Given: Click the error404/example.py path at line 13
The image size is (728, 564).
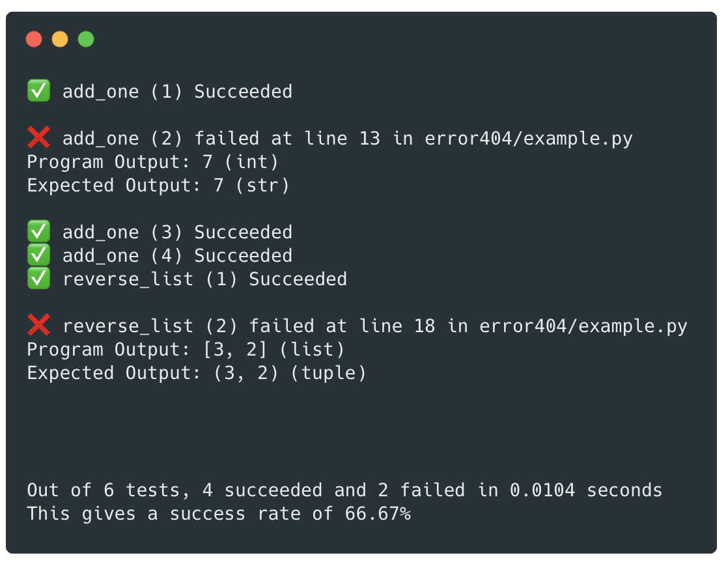Looking at the screenshot, I should pos(528,139).
